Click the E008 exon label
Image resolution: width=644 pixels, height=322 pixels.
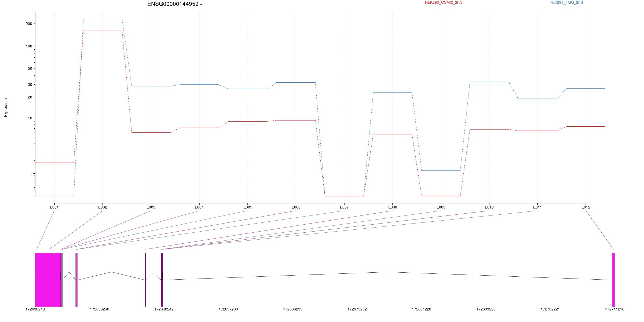tap(393, 207)
